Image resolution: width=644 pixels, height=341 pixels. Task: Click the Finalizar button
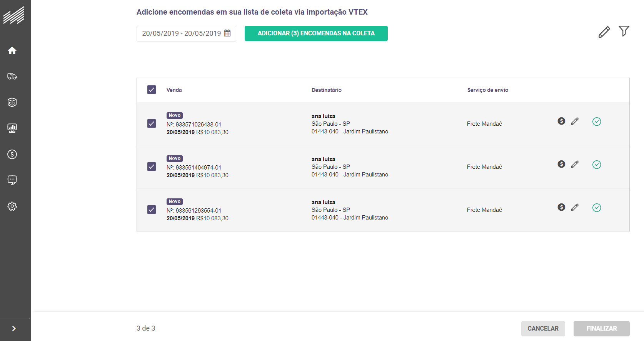[x=601, y=329]
